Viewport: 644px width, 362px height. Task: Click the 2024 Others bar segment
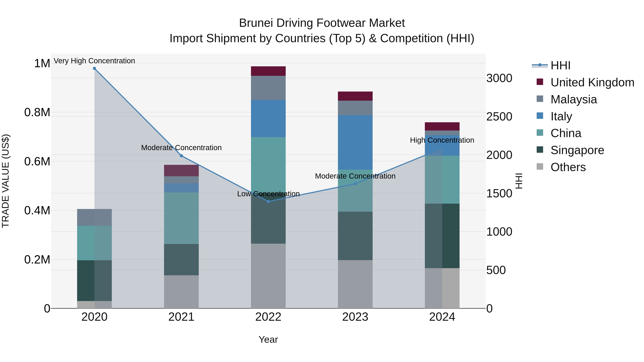pyautogui.click(x=442, y=288)
